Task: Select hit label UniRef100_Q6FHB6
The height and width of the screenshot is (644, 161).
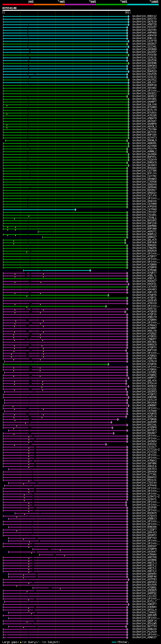Action: pos(144,463)
